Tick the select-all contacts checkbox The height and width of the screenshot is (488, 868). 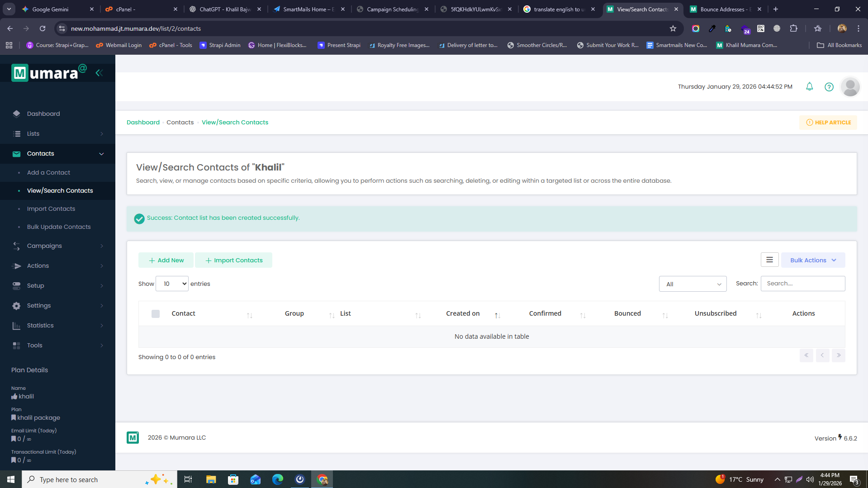point(156,314)
